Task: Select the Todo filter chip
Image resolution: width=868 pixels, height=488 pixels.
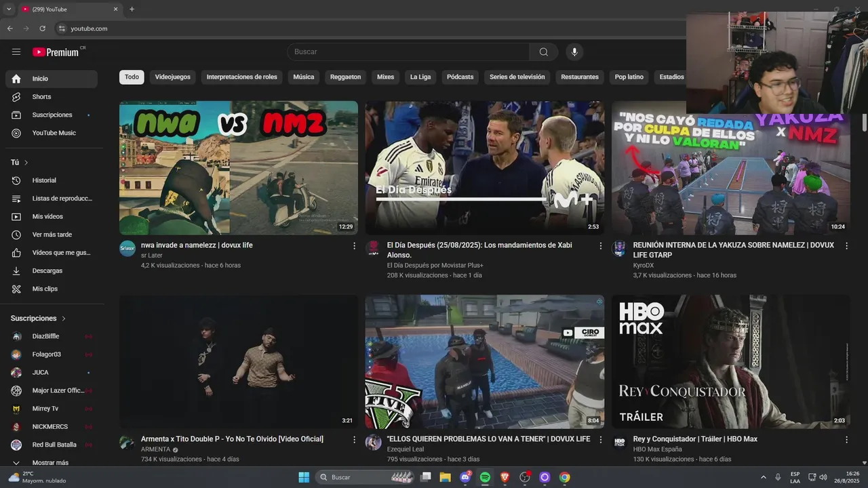Action: 132,77
